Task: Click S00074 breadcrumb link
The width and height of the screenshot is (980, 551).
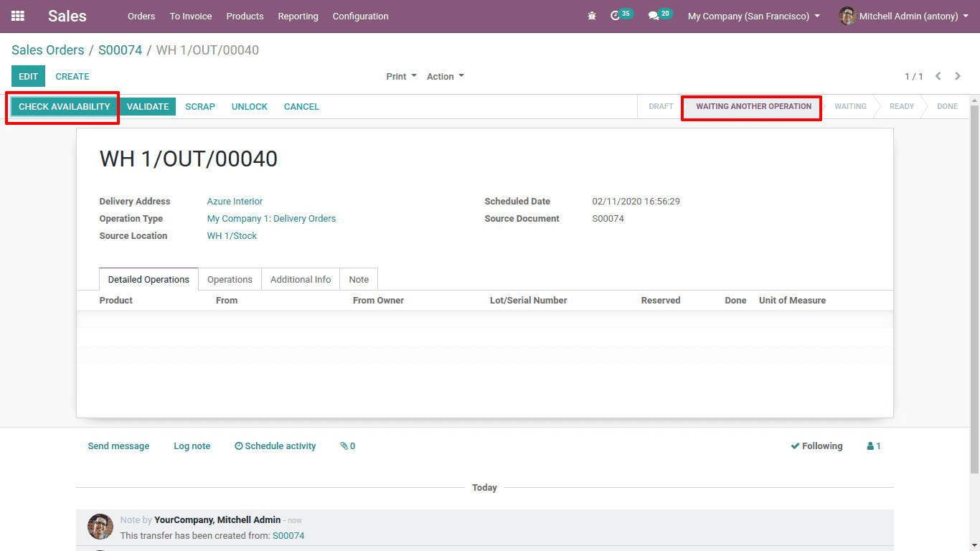Action: click(x=121, y=50)
